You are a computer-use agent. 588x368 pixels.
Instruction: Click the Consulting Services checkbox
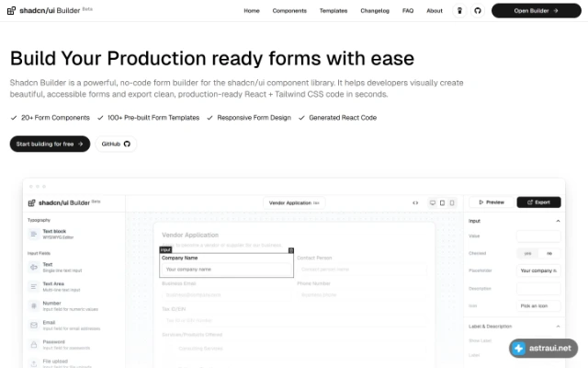click(x=168, y=349)
